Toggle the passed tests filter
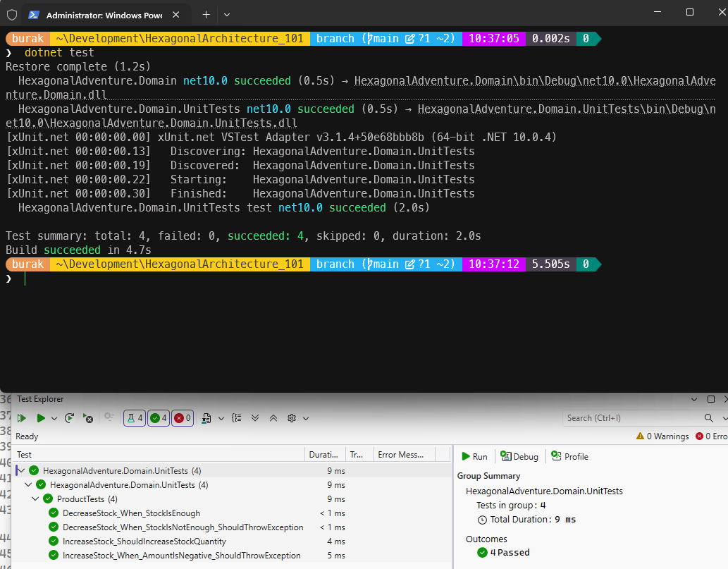The width and height of the screenshot is (728, 569). point(159,418)
